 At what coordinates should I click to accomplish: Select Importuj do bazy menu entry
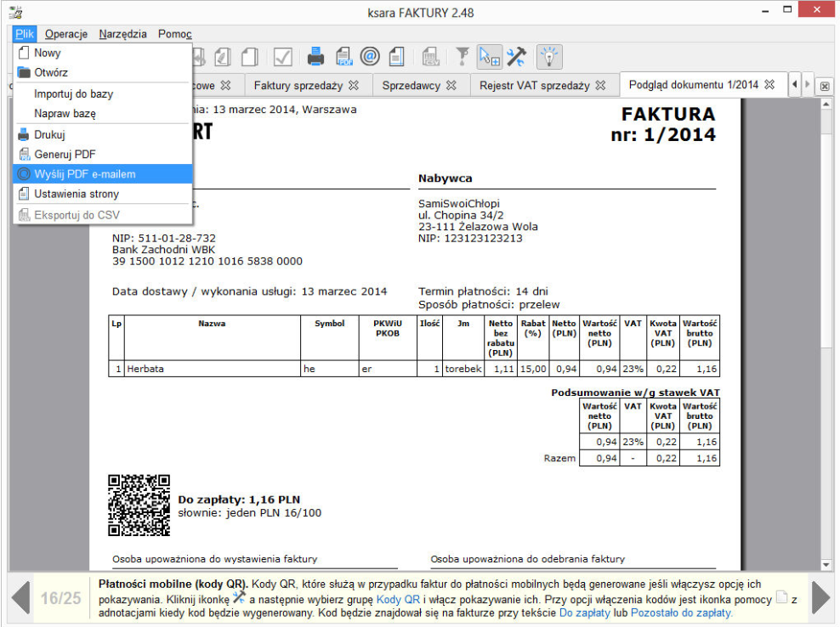pyautogui.click(x=103, y=93)
